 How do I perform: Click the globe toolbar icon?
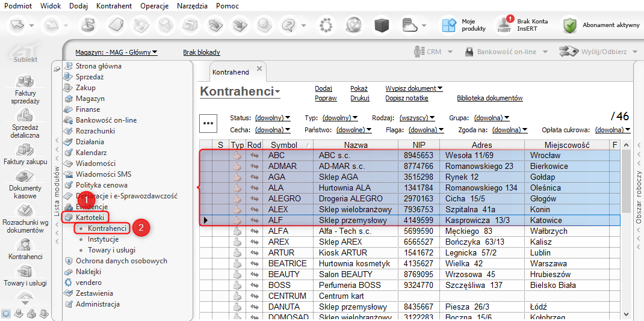tap(354, 25)
